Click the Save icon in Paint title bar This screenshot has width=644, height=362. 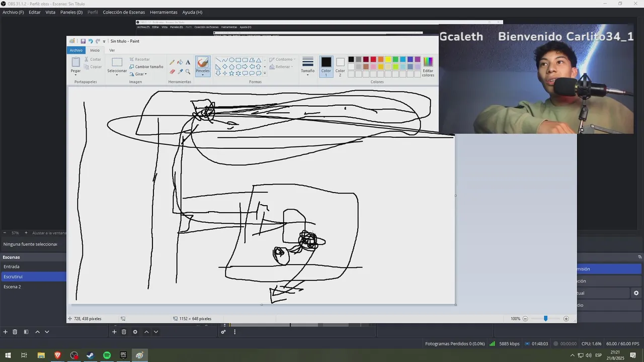tap(83, 41)
